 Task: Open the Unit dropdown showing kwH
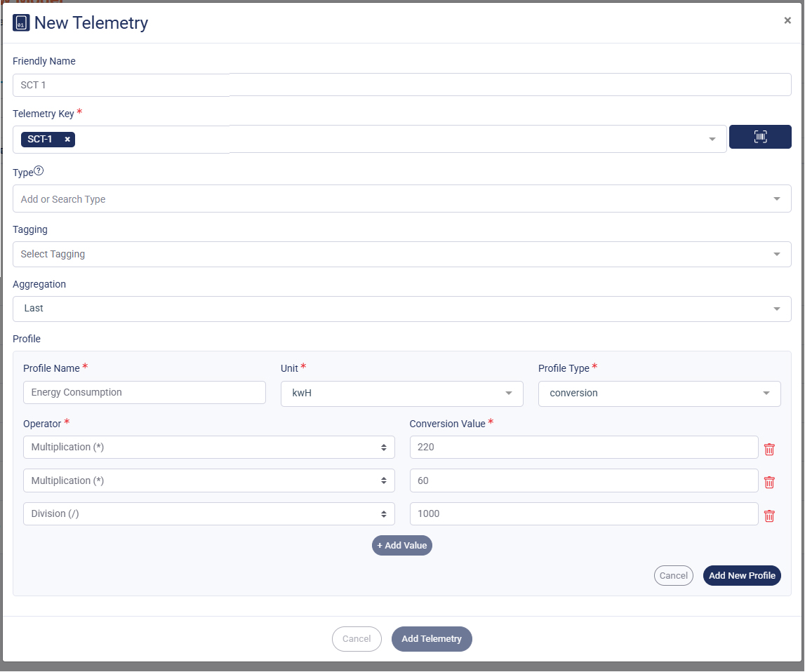tap(401, 394)
